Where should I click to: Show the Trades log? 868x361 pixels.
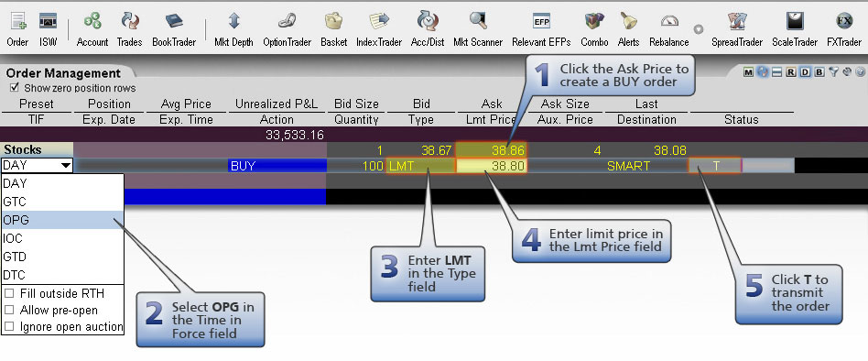click(129, 28)
